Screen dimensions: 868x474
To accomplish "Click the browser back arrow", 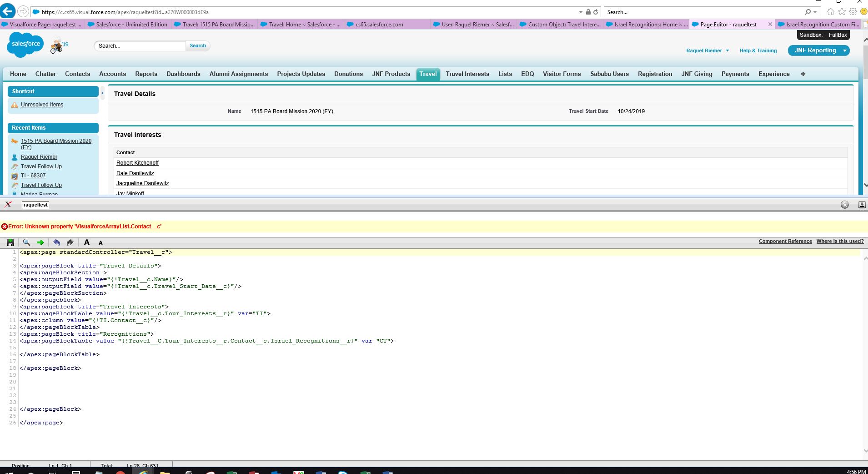I will pyautogui.click(x=8, y=12).
